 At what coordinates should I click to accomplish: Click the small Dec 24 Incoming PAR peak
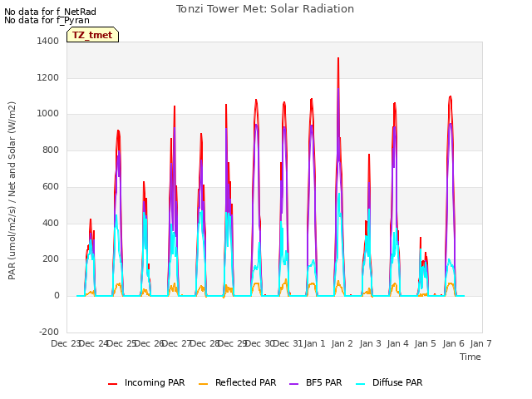(x=91, y=219)
